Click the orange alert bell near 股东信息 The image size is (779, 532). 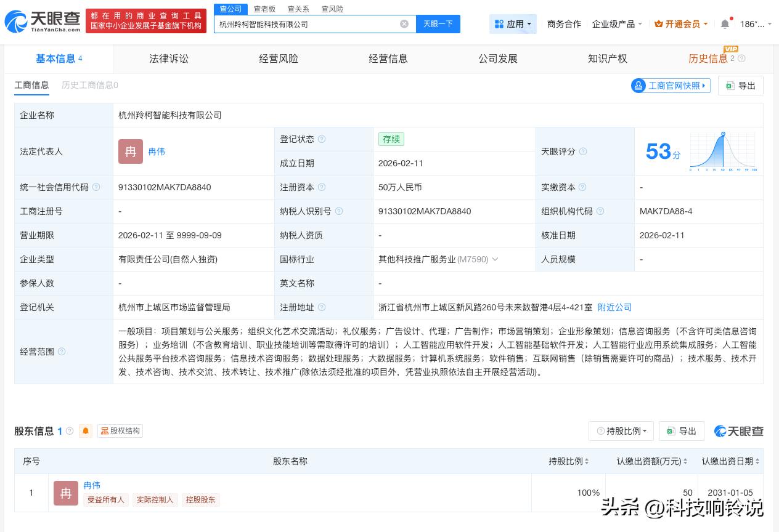(x=86, y=431)
